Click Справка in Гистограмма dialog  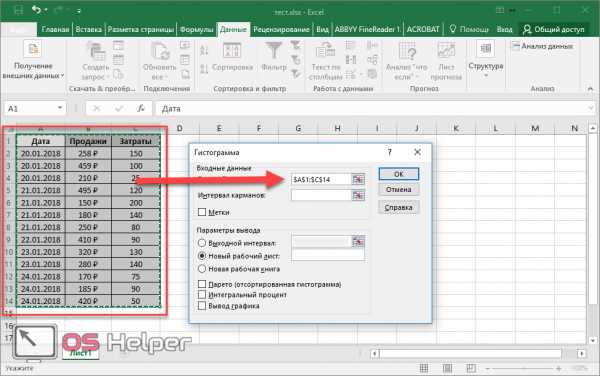click(399, 207)
